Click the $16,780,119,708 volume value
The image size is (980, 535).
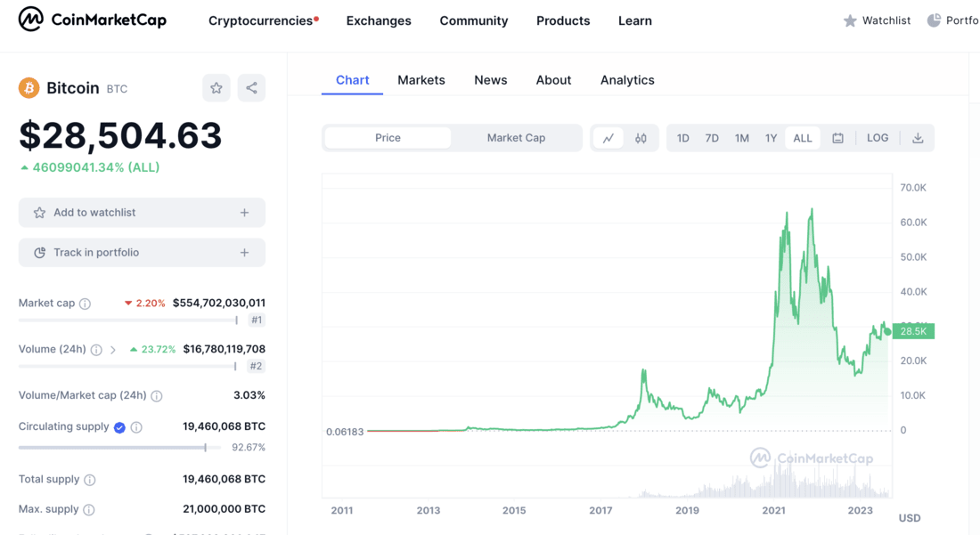(224, 350)
